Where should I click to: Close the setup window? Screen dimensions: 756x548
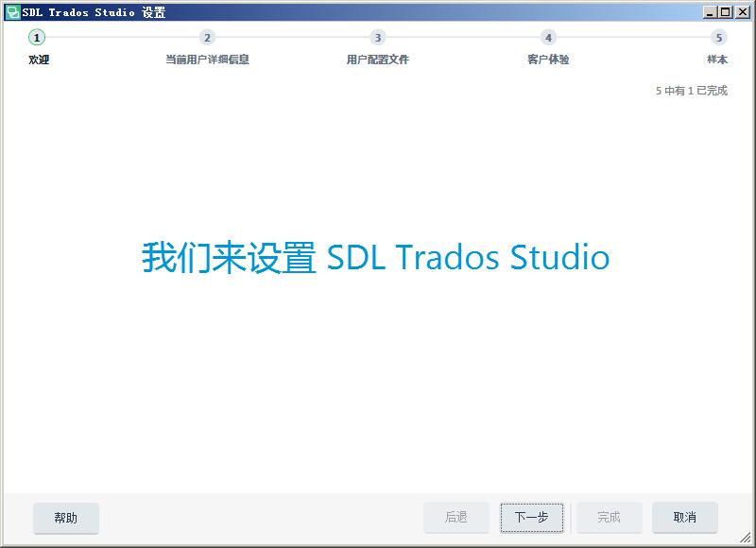[x=743, y=12]
